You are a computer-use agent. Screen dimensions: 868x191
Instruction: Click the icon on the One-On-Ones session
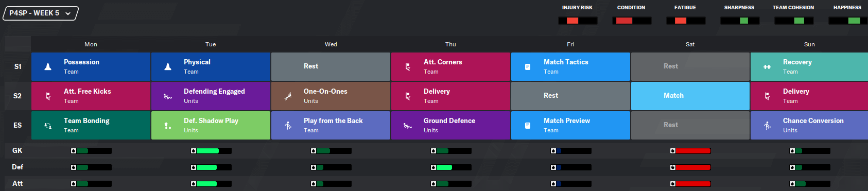tap(288, 96)
